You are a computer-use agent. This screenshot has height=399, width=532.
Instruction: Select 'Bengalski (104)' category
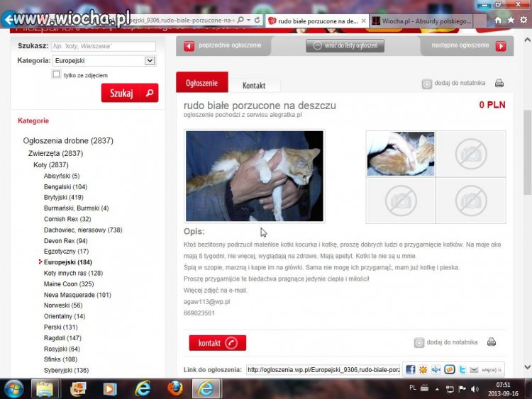click(x=65, y=187)
